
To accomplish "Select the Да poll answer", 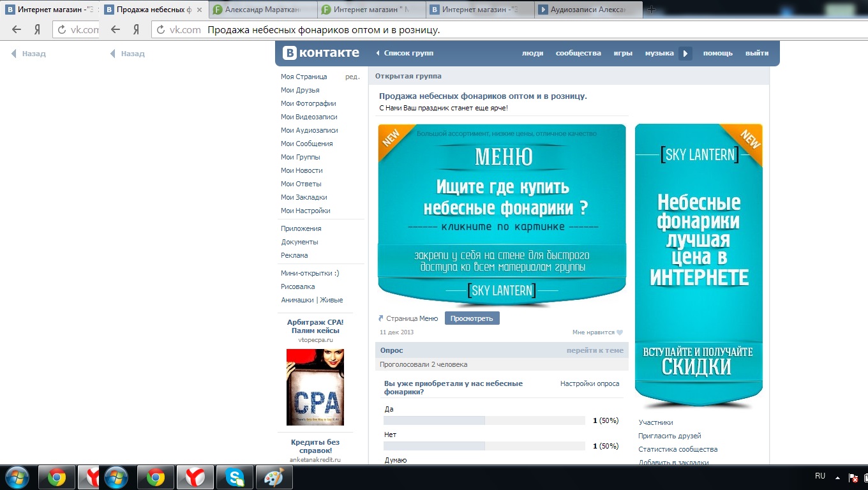I will [389, 409].
